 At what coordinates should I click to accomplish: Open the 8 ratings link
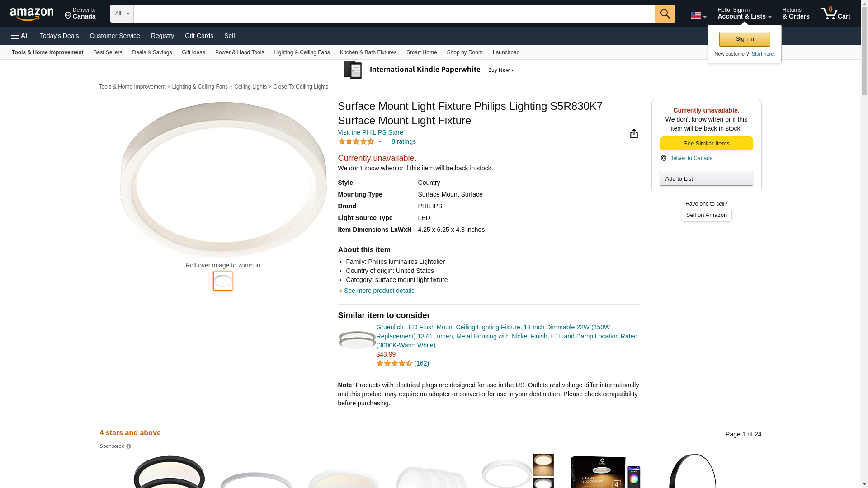click(x=403, y=141)
